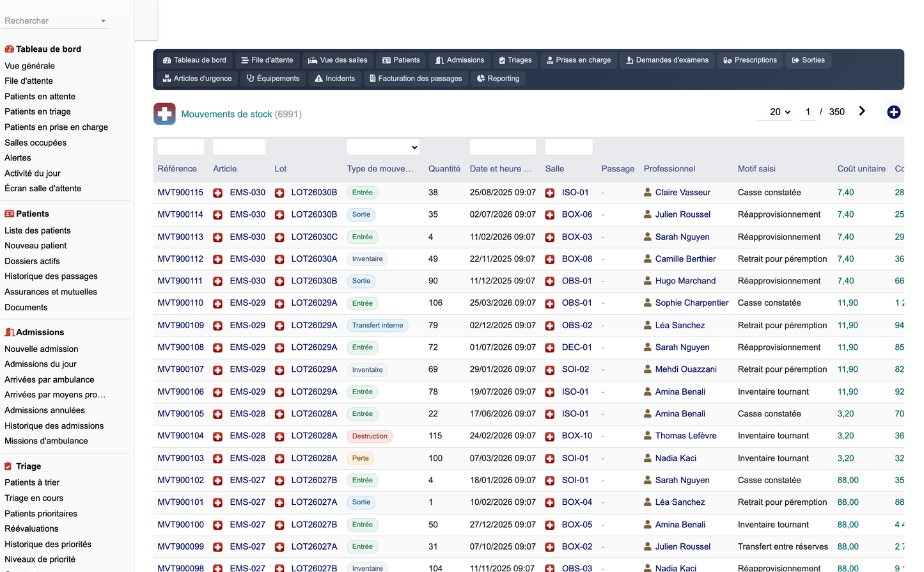The image size is (924, 572).
Task: Open professional link Julien Roussel in row MVT900114
Action: point(682,214)
